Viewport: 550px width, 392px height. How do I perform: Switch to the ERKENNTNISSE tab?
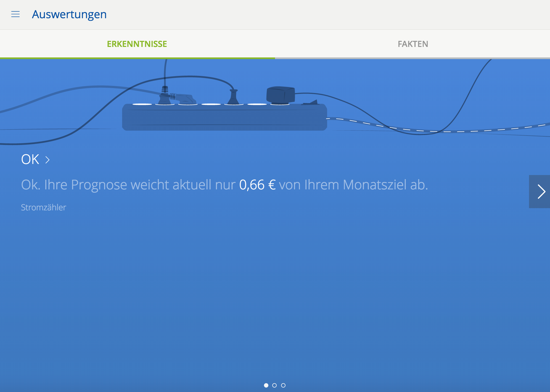click(x=137, y=44)
